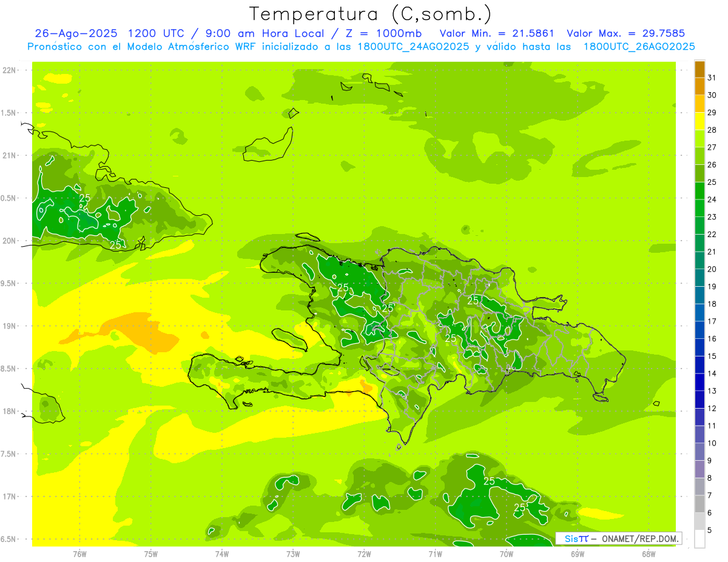Click the 'Temperatura (C,somb.)' map title
The height and width of the screenshot is (562, 728).
tap(371, 14)
